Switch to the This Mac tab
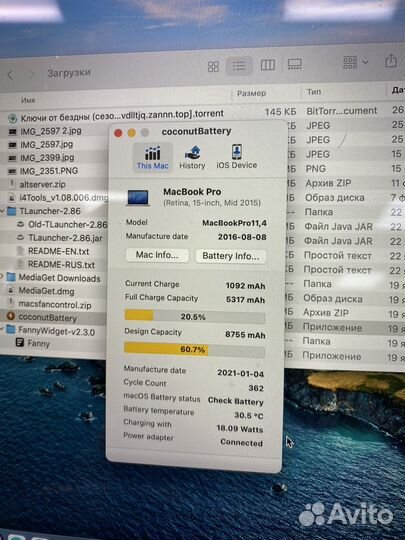Image resolution: width=405 pixels, height=540 pixels. (x=152, y=157)
